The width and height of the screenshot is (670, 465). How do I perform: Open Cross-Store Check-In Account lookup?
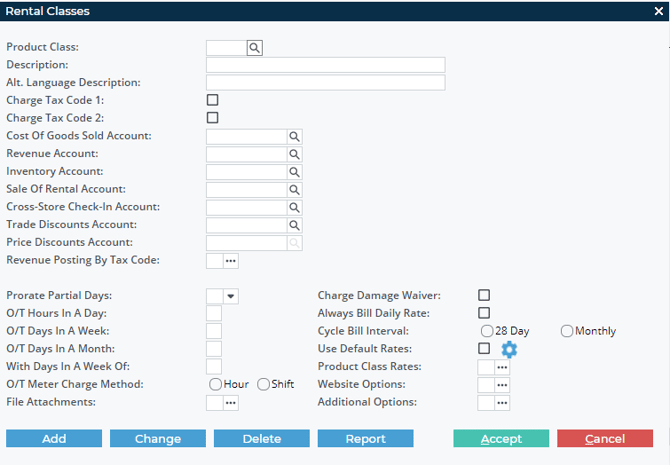294,208
